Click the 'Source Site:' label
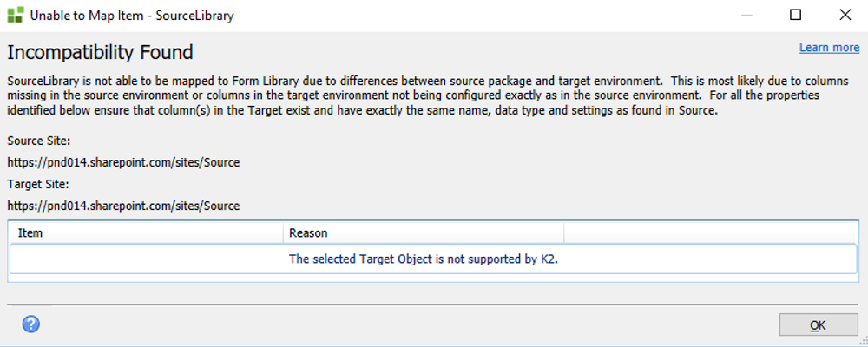Viewport: 868px width, 347px height. click(37, 140)
